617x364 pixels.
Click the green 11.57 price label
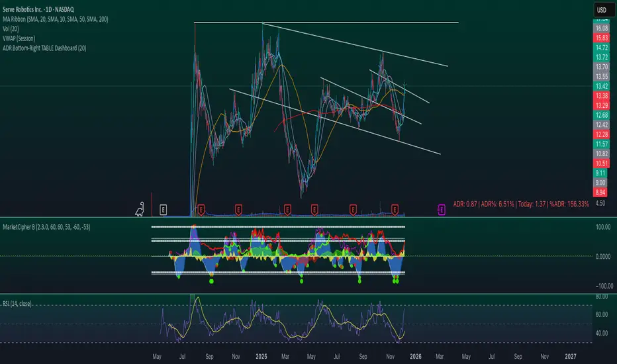(601, 144)
